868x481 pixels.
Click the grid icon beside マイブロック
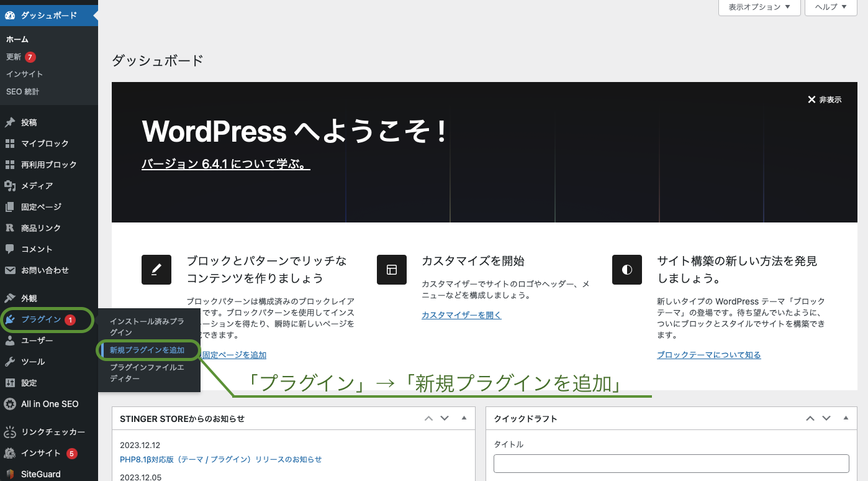click(x=10, y=144)
